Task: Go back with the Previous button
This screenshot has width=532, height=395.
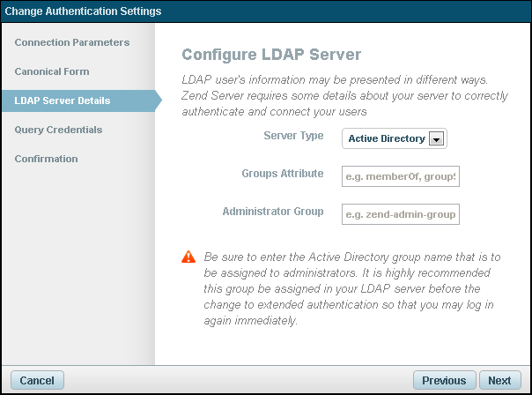Action: tap(444, 381)
